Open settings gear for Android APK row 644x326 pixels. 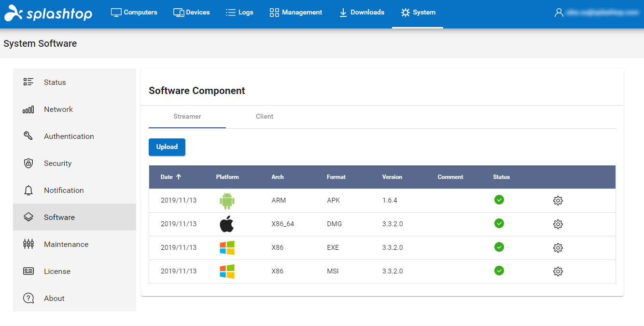coord(558,201)
